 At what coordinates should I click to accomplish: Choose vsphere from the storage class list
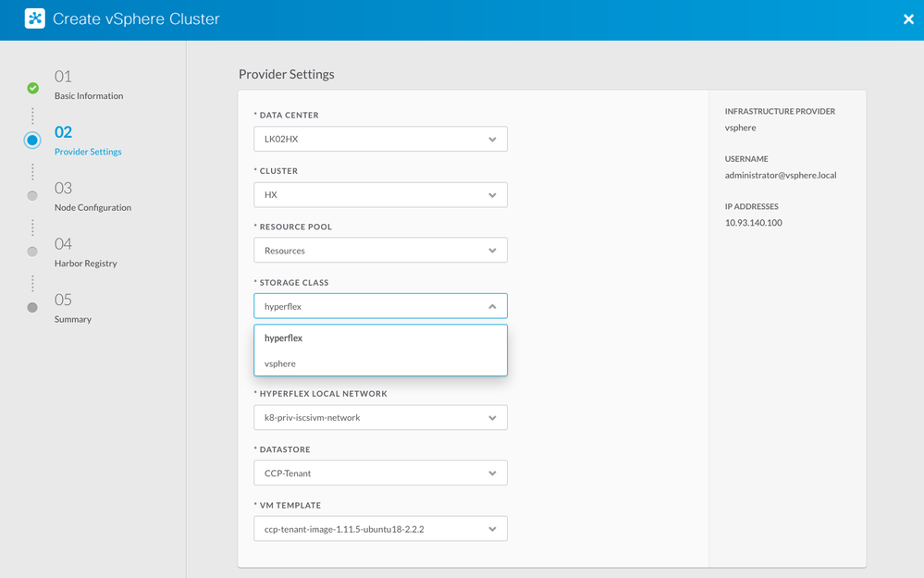point(381,363)
